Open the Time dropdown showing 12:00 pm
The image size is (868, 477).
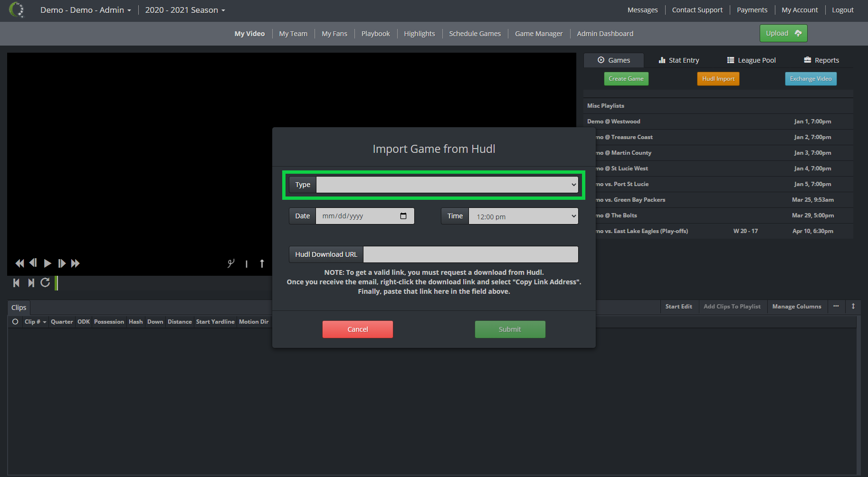coord(524,216)
